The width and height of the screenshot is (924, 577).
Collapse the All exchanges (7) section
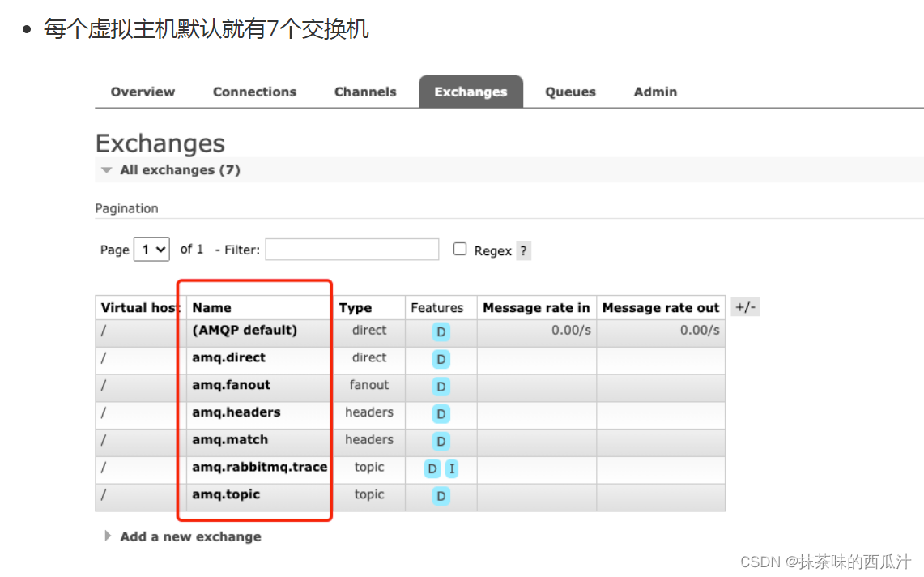pos(106,170)
